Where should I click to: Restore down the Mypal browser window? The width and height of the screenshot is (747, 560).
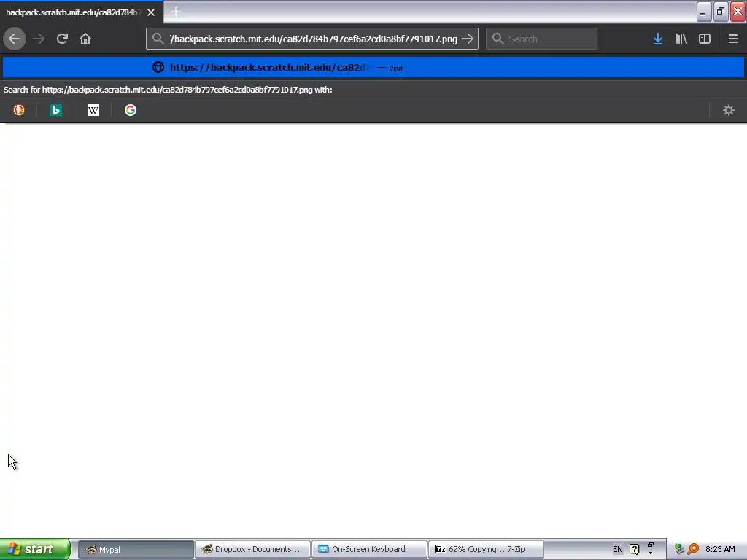(720, 12)
